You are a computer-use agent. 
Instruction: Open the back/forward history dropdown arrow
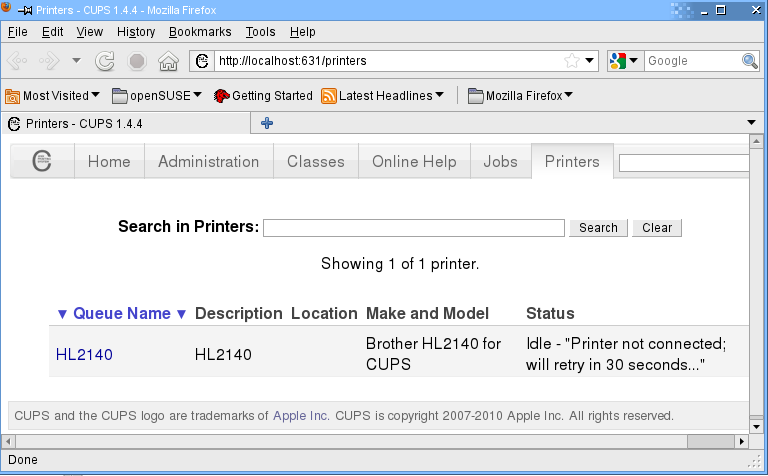tap(76, 61)
